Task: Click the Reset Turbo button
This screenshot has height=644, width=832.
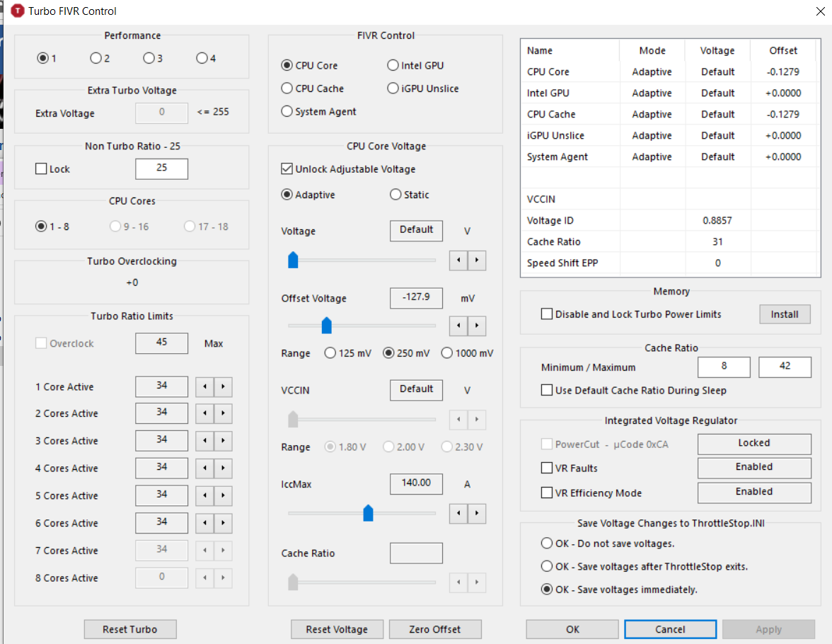Action: 130,629
